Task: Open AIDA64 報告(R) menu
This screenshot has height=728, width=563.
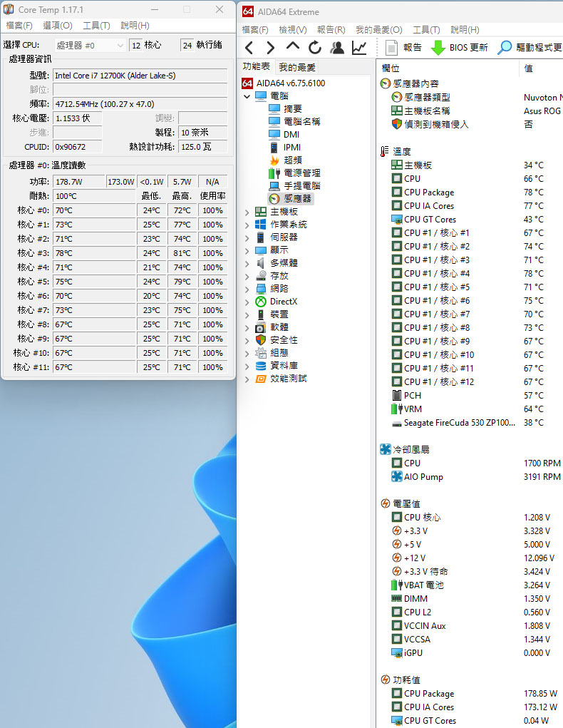Action: [x=331, y=30]
